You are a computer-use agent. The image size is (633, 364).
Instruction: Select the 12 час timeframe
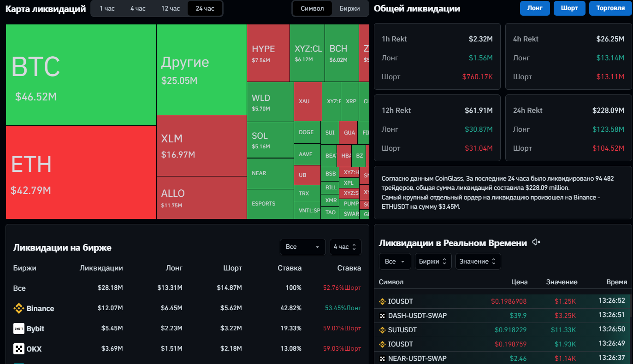click(171, 8)
